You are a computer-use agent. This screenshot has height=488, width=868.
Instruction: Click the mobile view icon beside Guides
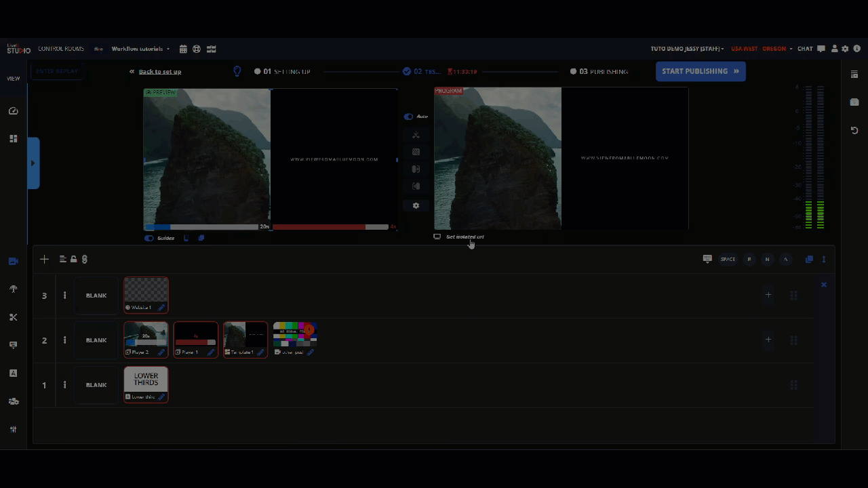click(x=186, y=238)
